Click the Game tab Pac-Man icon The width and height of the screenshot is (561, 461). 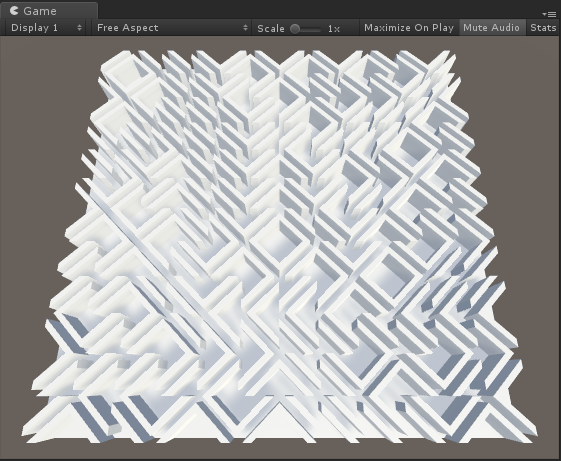pos(14,10)
